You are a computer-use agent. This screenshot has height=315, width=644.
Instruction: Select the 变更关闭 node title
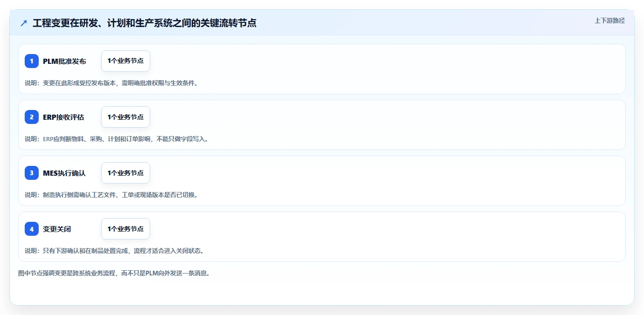point(57,229)
